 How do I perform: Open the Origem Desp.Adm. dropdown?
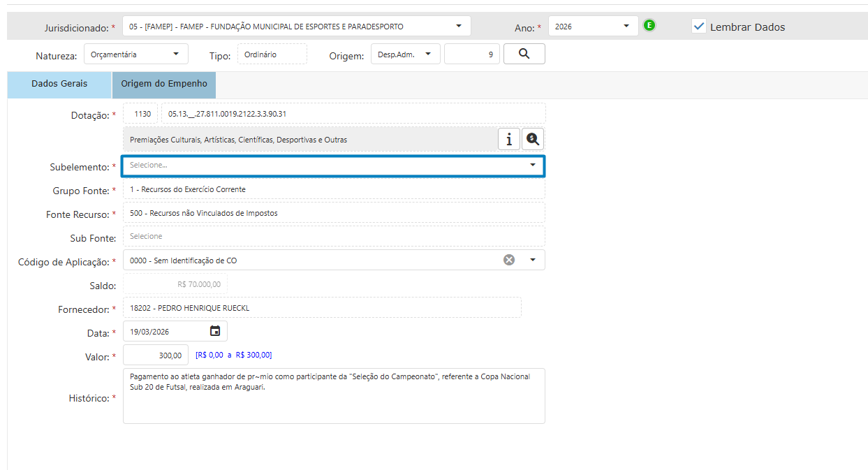pos(427,54)
